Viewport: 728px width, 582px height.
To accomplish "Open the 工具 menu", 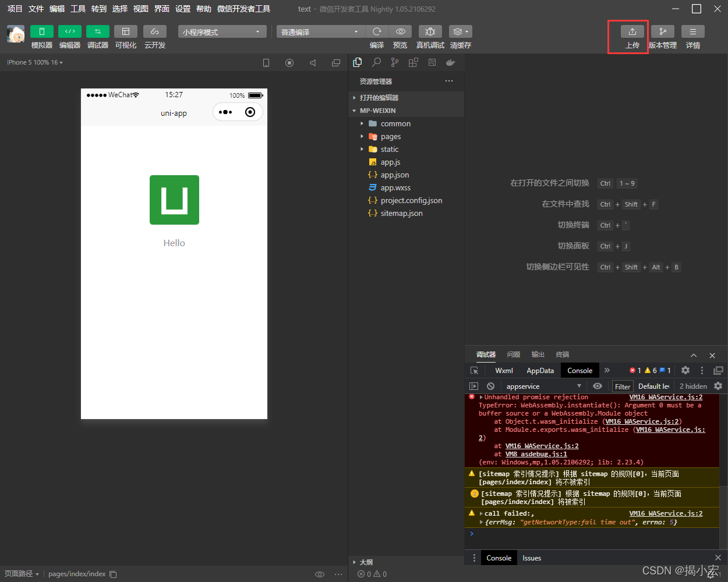I will (x=78, y=9).
